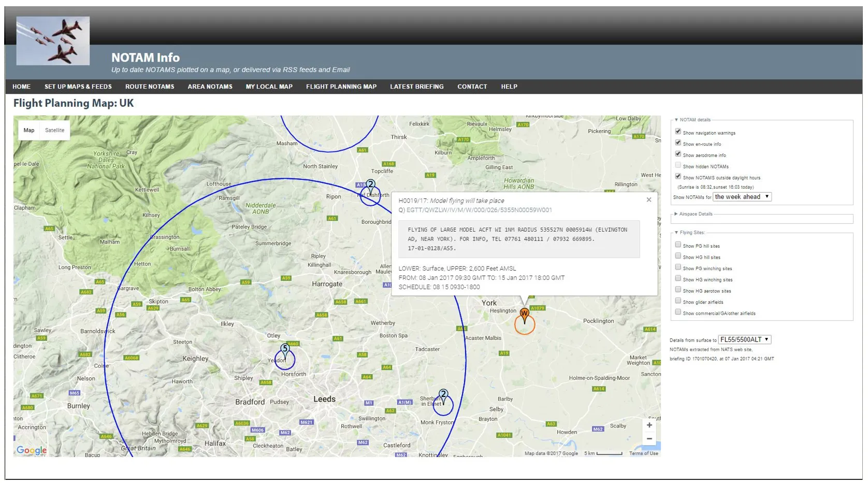Check Show HG winching sites
This screenshot has height=483, width=868.
pyautogui.click(x=678, y=279)
